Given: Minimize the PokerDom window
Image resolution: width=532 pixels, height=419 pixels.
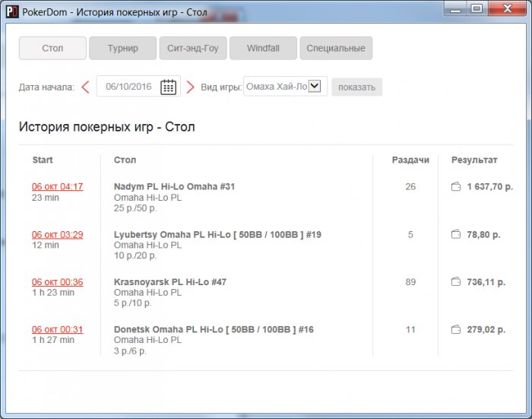Looking at the screenshot, I should click(456, 9).
